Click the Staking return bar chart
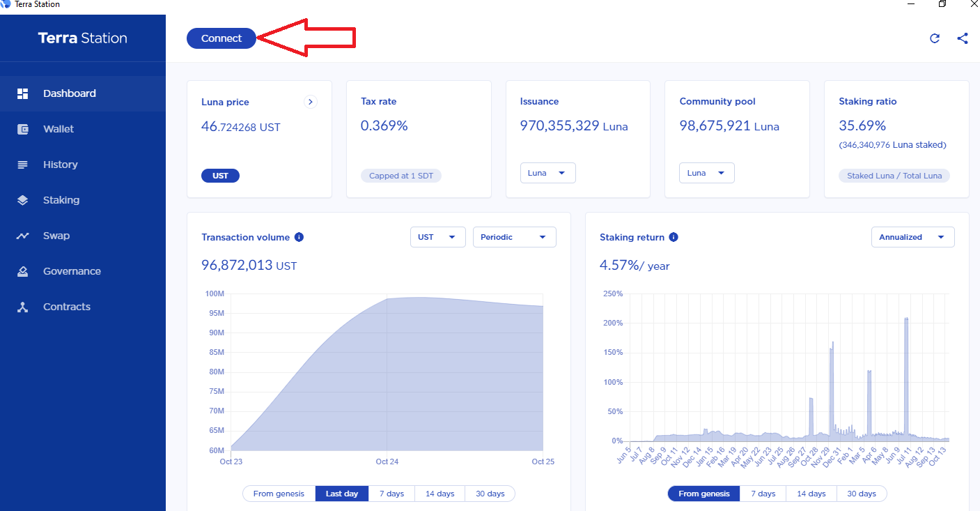The height and width of the screenshot is (511, 980). tap(789, 367)
